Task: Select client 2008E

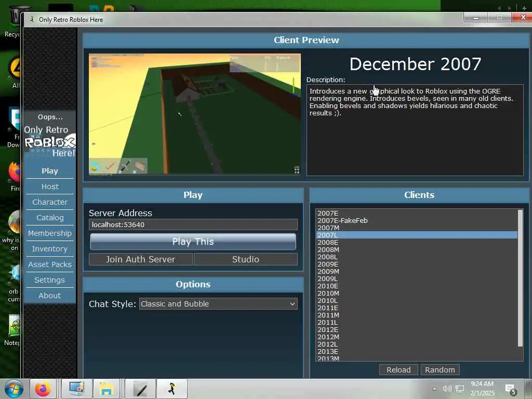Action: coord(417,242)
